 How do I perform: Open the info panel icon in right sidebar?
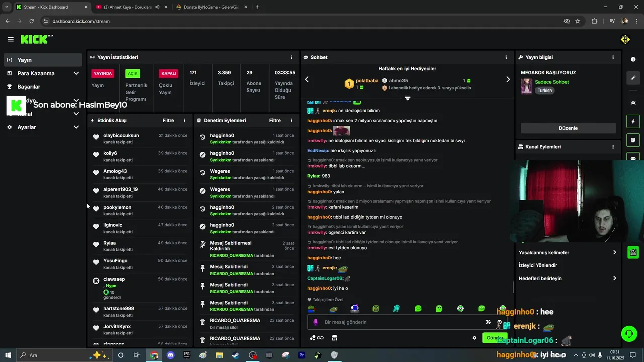(633, 59)
